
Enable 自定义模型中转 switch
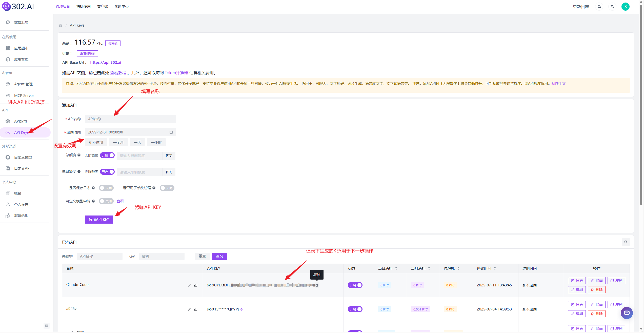[x=106, y=201]
